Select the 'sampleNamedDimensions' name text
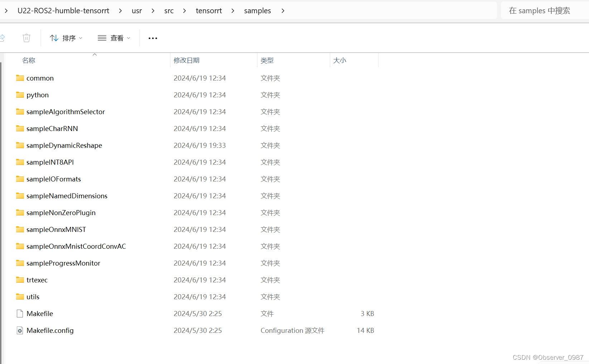The image size is (589, 364). point(67,196)
